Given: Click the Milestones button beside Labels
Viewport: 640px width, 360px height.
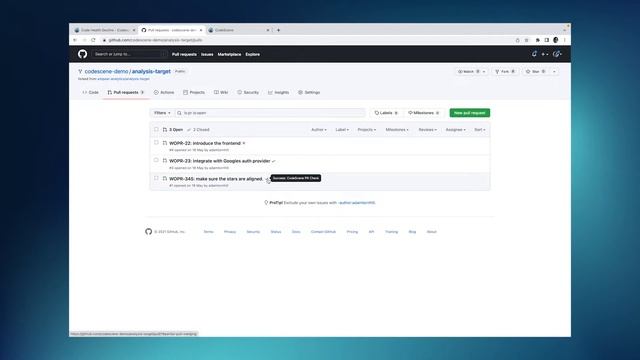Looking at the screenshot, I should (x=423, y=113).
